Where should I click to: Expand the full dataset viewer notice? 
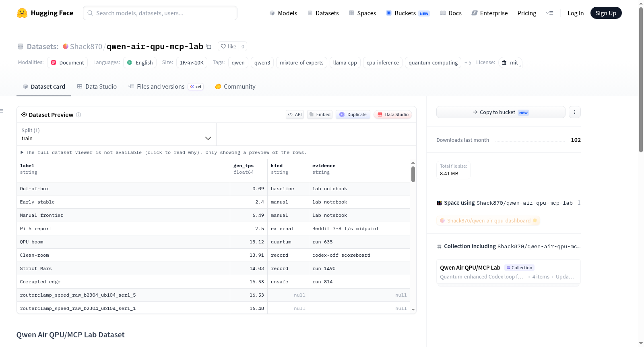point(163,152)
